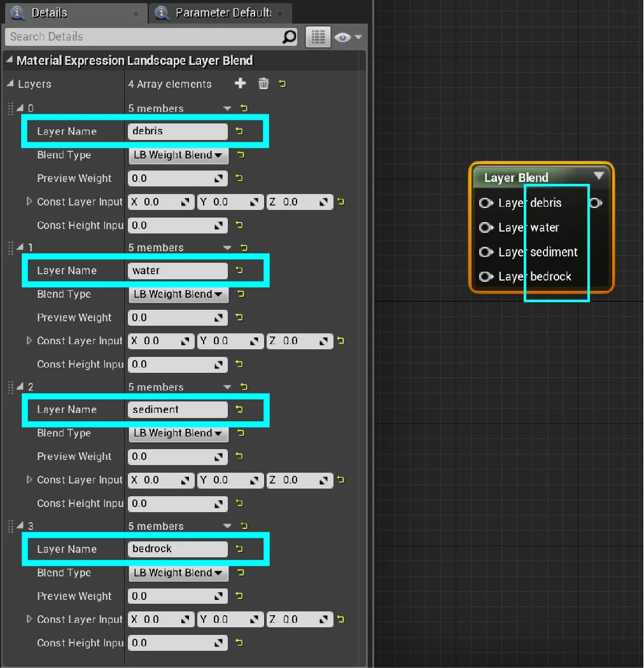This screenshot has width=644, height=668.
Task: Click the Layer water input pin
Action: click(x=486, y=227)
